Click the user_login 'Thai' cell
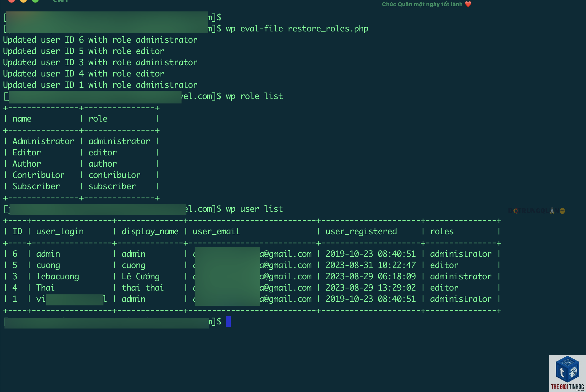This screenshot has width=586, height=392. point(45,288)
